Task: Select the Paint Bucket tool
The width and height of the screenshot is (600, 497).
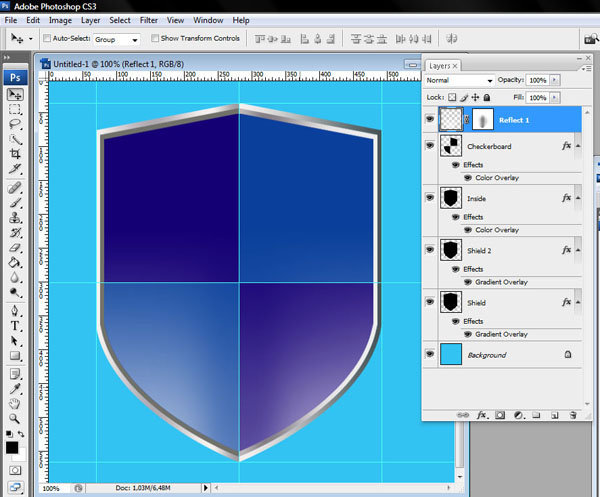Action: pyautogui.click(x=15, y=263)
